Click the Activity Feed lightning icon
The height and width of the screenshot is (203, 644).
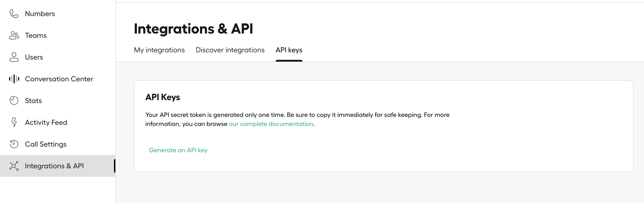[14, 122]
